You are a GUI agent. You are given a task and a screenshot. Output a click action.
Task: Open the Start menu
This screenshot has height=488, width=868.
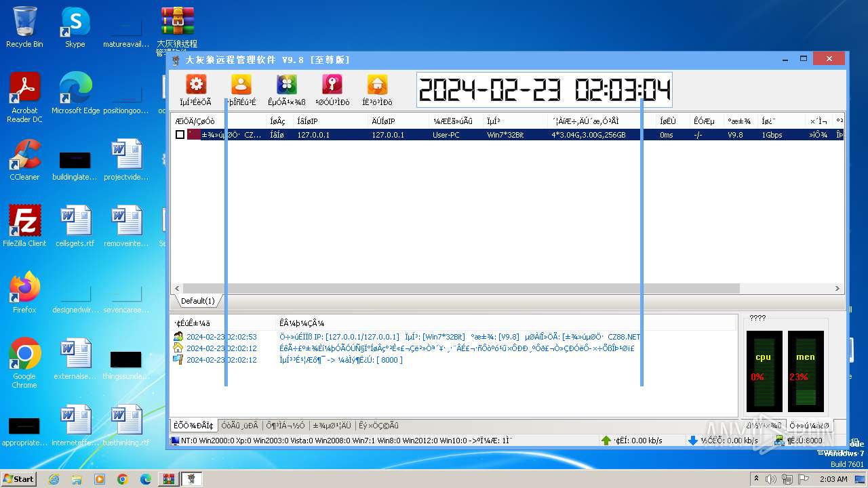pyautogui.click(x=19, y=479)
